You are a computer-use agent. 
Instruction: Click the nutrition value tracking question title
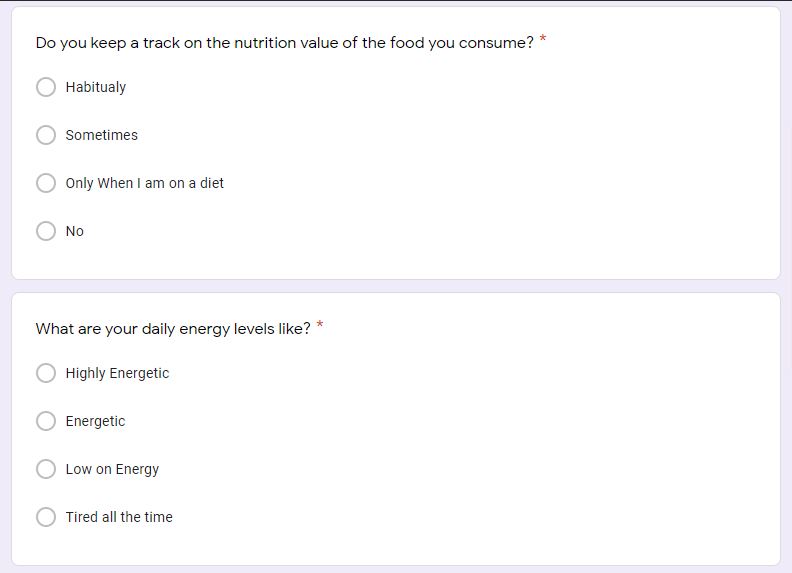[x=284, y=43]
